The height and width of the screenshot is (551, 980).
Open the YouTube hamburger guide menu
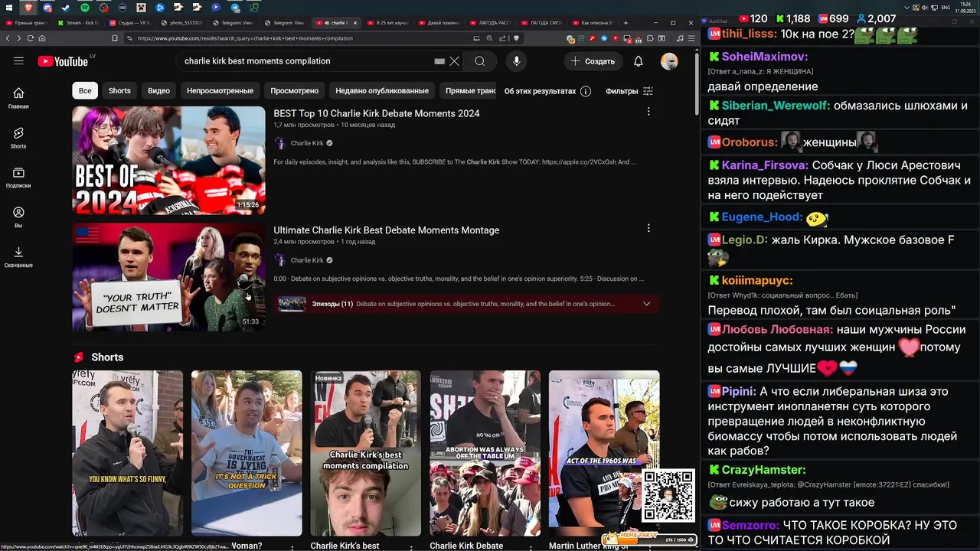18,61
